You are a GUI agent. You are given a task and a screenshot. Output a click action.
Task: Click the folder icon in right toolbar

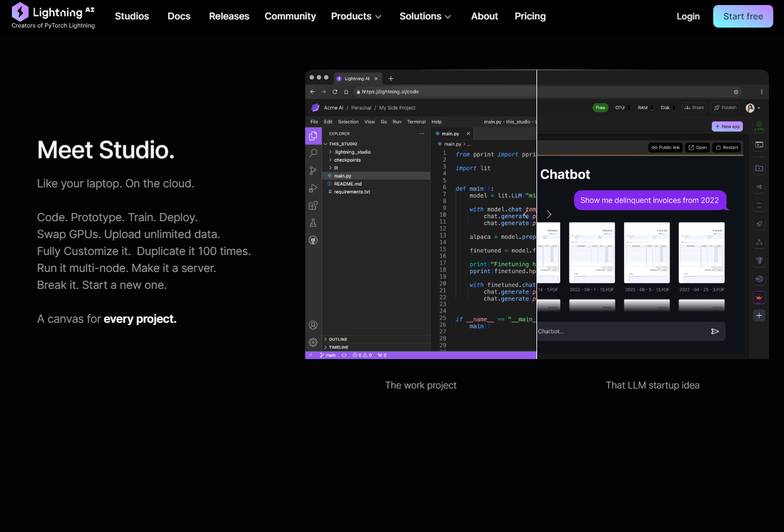click(x=759, y=169)
